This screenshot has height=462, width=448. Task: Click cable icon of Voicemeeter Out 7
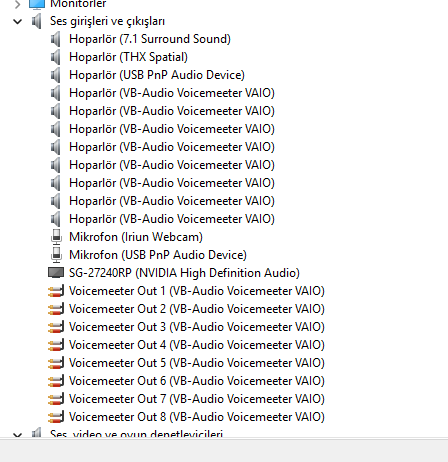point(56,399)
